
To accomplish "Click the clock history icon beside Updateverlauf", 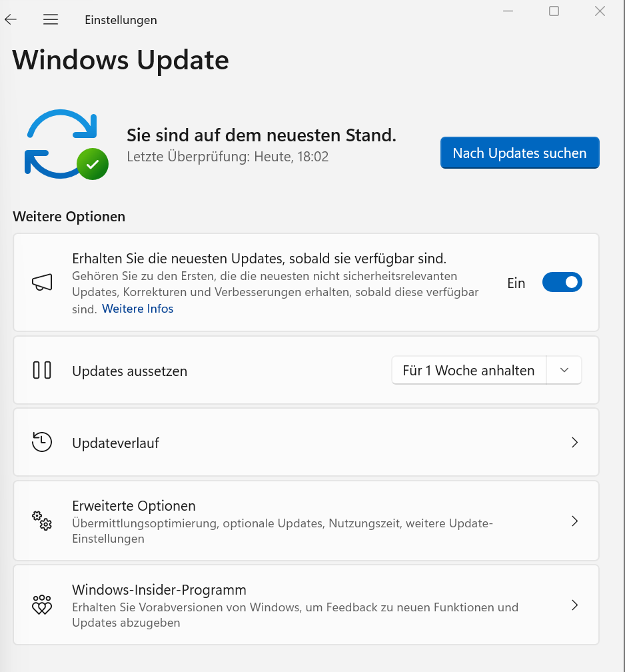I will coord(42,441).
